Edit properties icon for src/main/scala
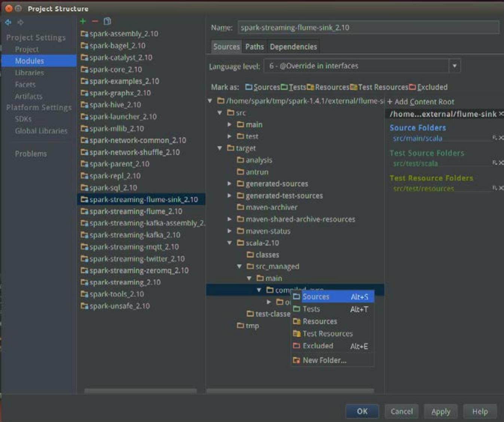Viewport: 504px width, 422px height. pyautogui.click(x=495, y=138)
